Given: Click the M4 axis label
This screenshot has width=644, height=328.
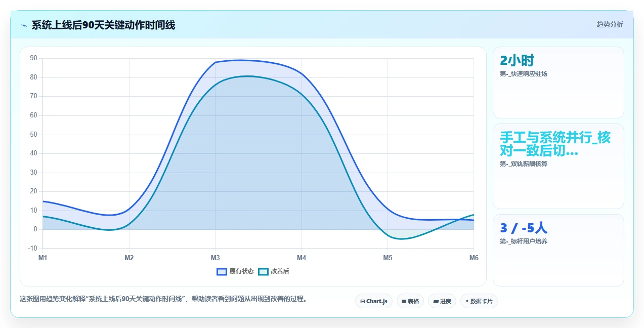Looking at the screenshot, I should tap(302, 258).
